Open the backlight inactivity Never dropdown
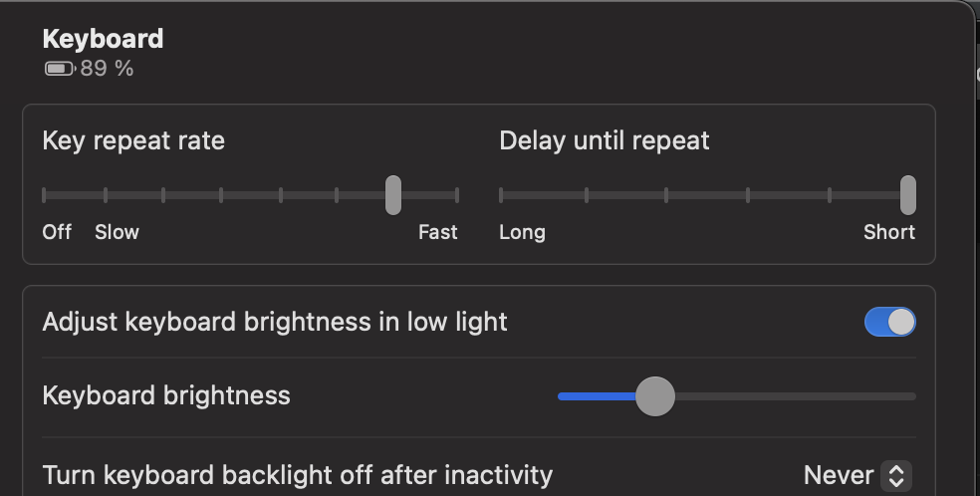This screenshot has width=980, height=496. [x=857, y=475]
